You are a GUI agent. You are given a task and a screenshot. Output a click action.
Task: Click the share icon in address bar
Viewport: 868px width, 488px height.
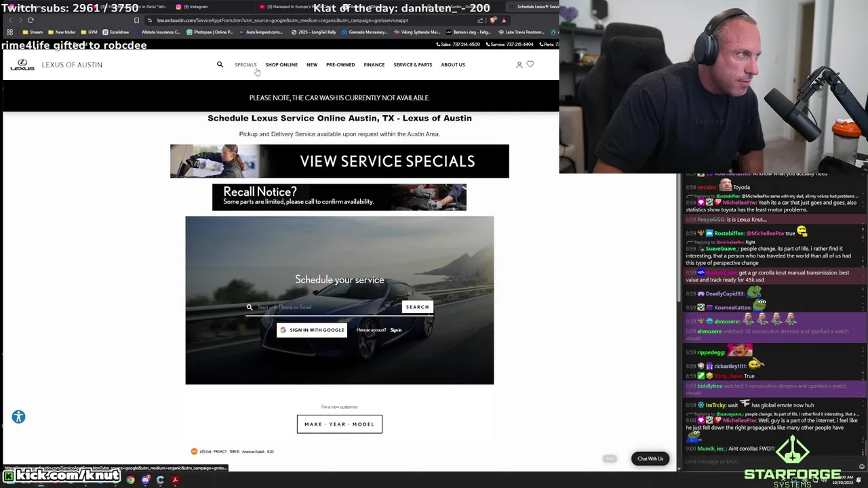(x=480, y=20)
